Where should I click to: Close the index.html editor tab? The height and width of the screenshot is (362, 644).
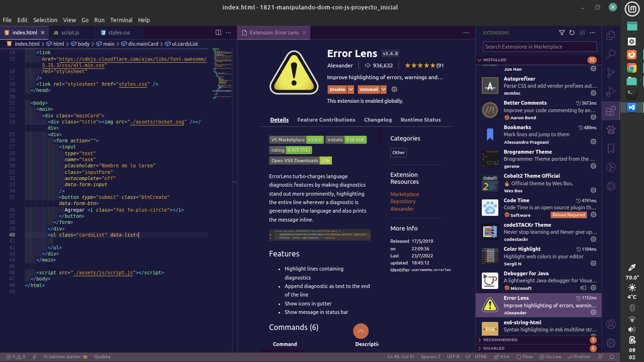point(42,33)
